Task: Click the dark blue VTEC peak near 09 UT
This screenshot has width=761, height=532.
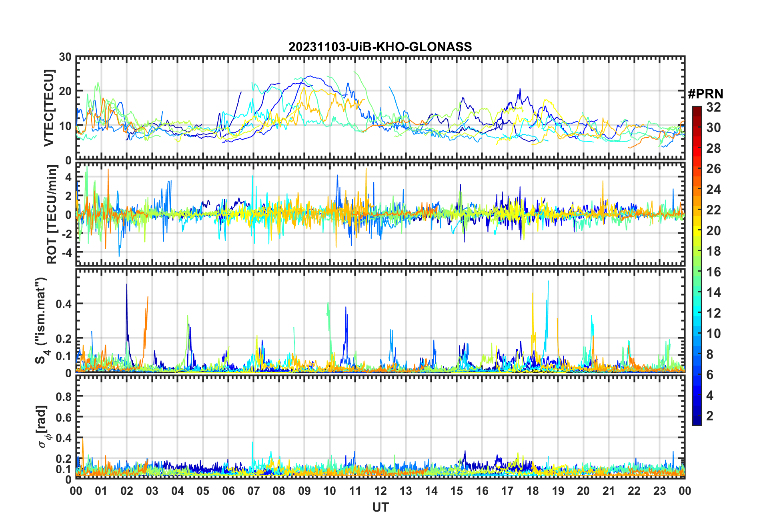Action: (x=310, y=76)
